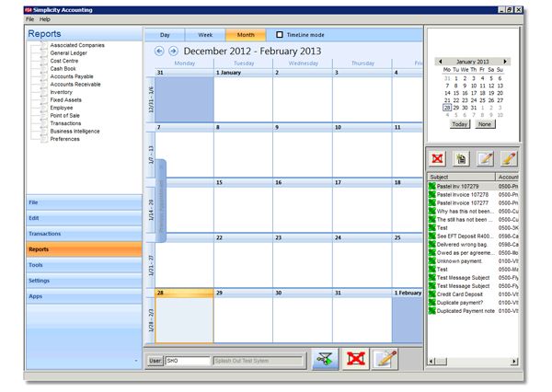Viewport: 552px width, 392px height.
Task: Select 'See EFT Deposit R400...' message row
Action: click(x=473, y=236)
